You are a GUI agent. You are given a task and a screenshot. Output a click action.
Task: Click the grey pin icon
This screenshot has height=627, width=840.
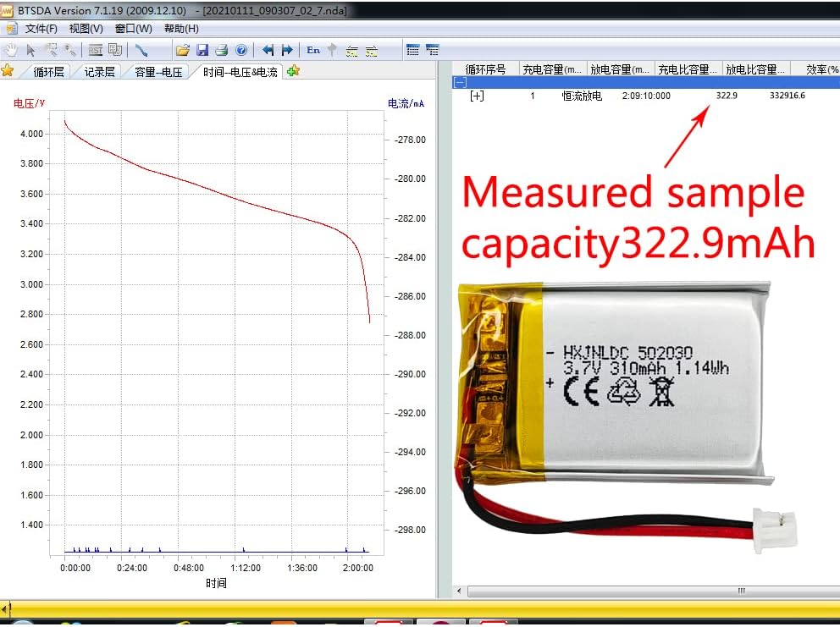[x=332, y=50]
